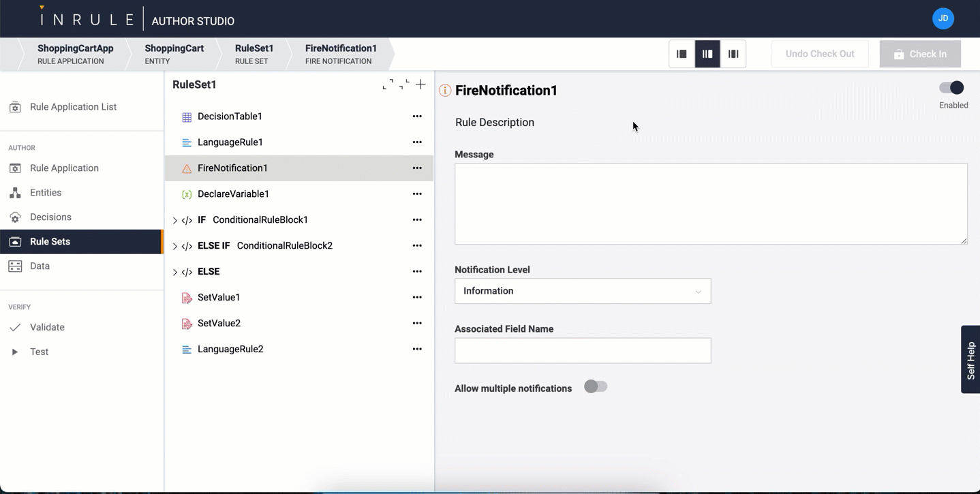Click inside the Message text area
This screenshot has width=980, height=494.
point(711,204)
